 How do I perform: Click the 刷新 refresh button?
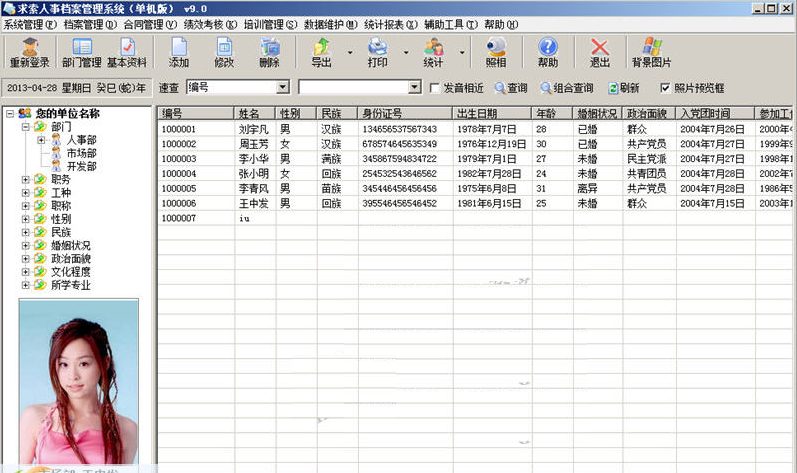[624, 88]
